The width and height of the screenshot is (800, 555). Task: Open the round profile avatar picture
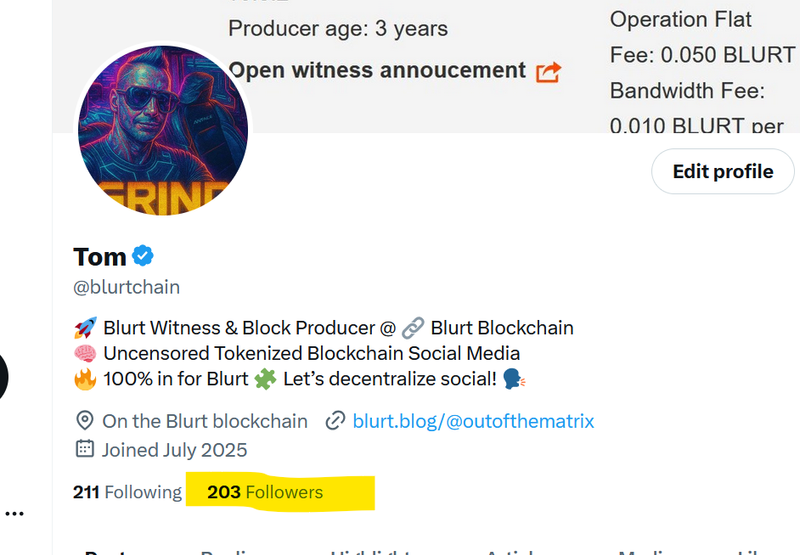163,130
